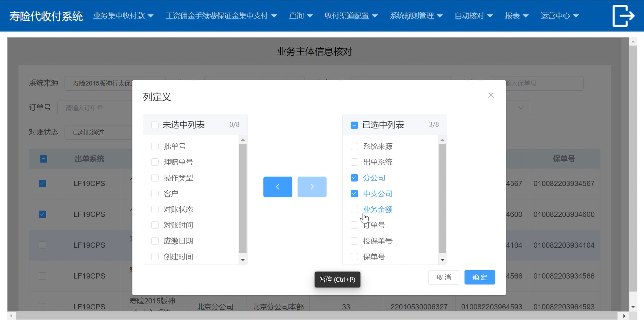Image resolution: width=644 pixels, height=322 pixels.
Task: Click the unselected list vertical scrollbar
Action: (x=243, y=198)
